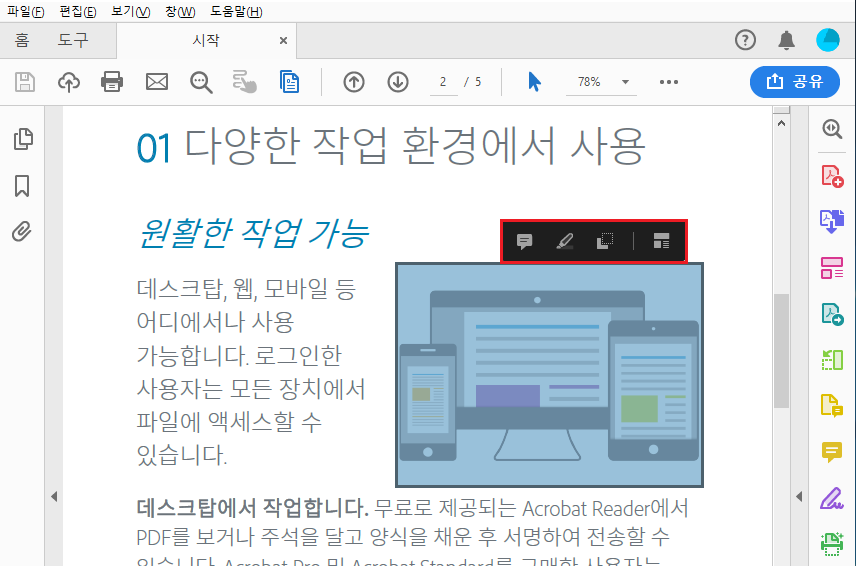This screenshot has height=566, width=856.
Task: Click the page number field showing 2
Action: click(443, 82)
